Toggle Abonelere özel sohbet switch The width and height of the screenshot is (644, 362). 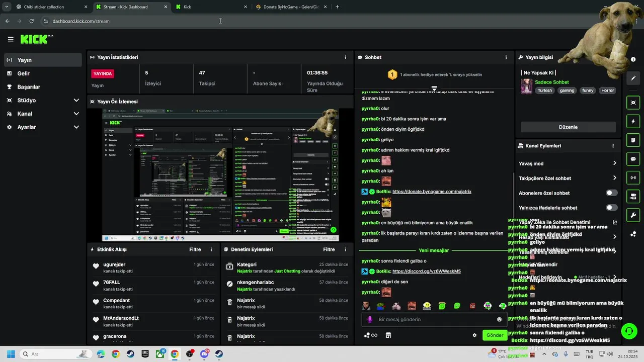pos(612,193)
